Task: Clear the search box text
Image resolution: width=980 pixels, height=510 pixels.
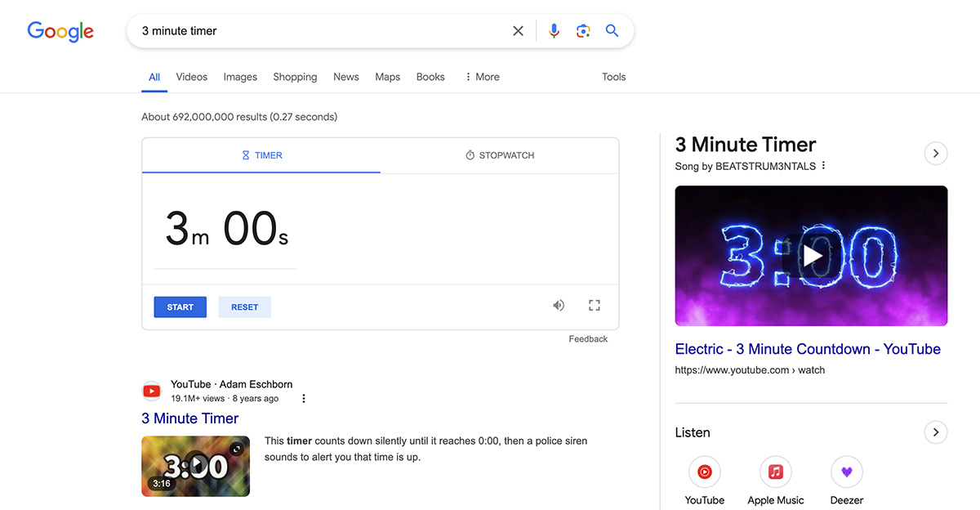Action: pos(518,31)
